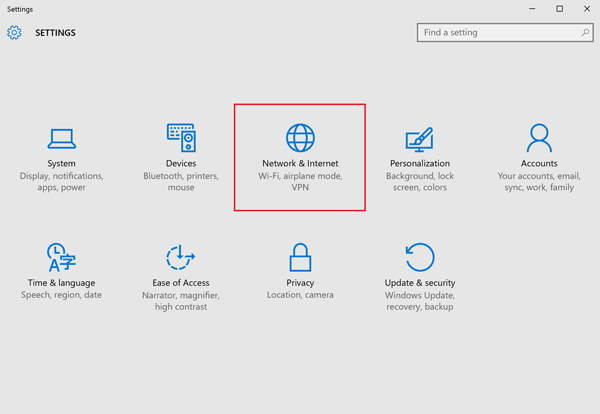600x414 pixels.
Task: Click the System laptop icon
Action: (61, 137)
